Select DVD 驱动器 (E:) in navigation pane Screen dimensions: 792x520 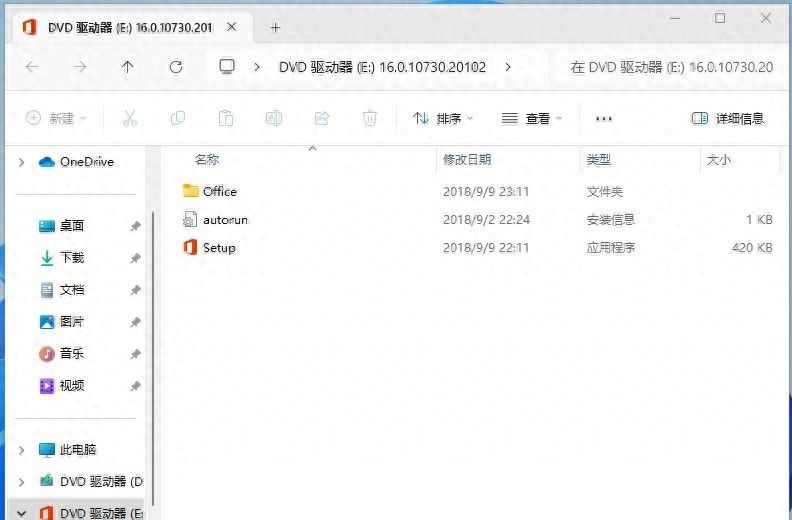click(x=91, y=513)
